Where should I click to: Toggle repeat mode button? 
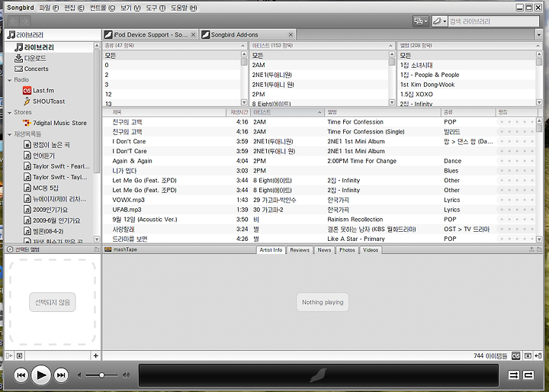pos(528,375)
